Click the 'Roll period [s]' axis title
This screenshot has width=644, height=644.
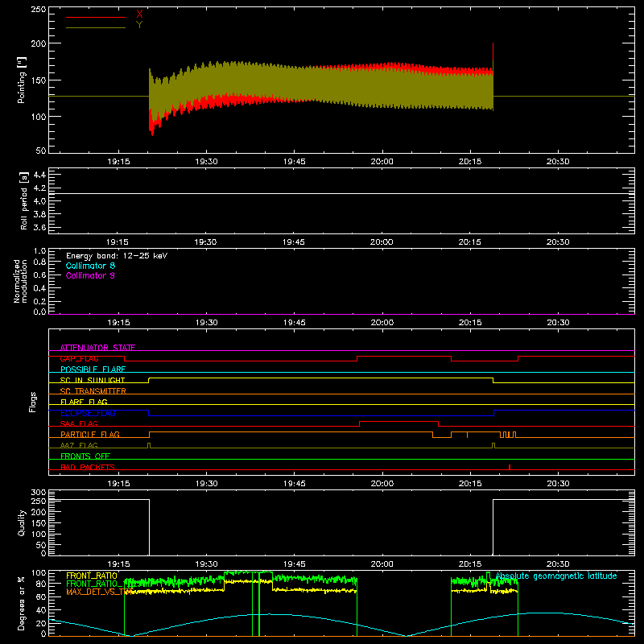pyautogui.click(x=24, y=200)
